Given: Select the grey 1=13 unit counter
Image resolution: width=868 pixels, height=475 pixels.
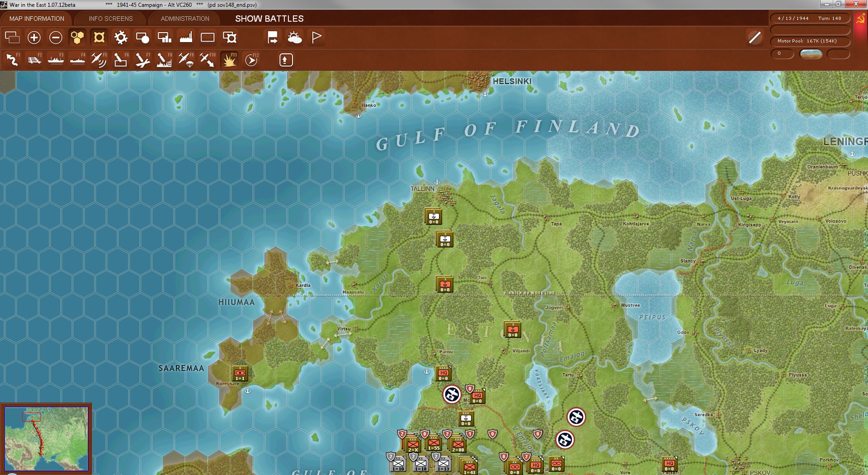Looking at the screenshot, I should point(443,464).
